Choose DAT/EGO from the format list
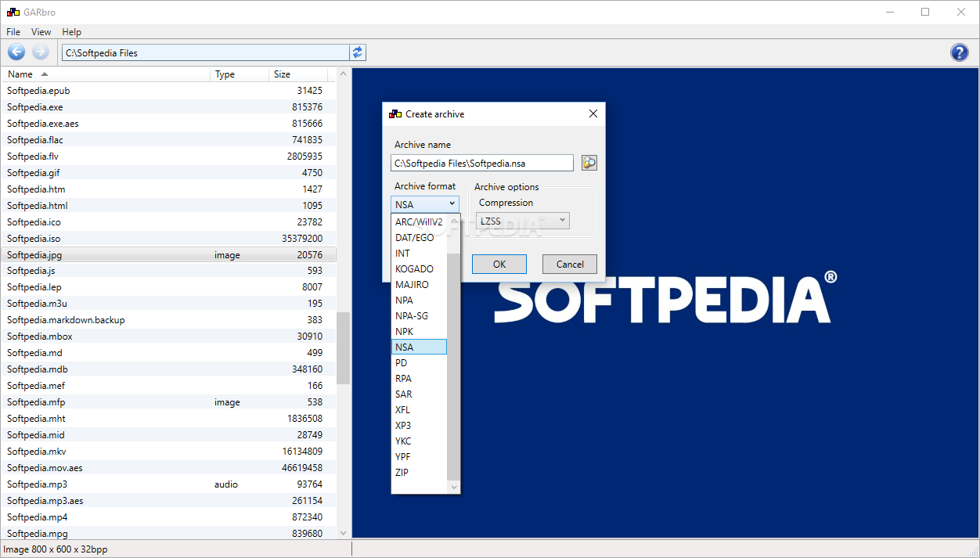This screenshot has height=558, width=980. (x=419, y=237)
